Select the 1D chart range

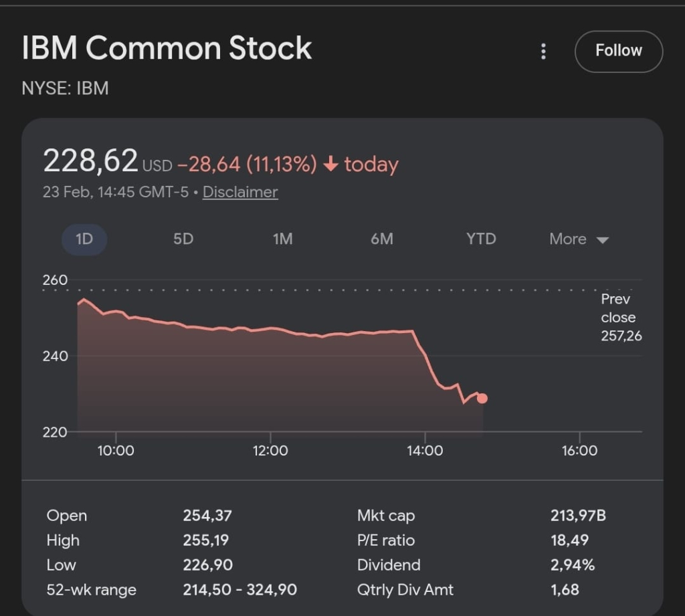point(84,239)
